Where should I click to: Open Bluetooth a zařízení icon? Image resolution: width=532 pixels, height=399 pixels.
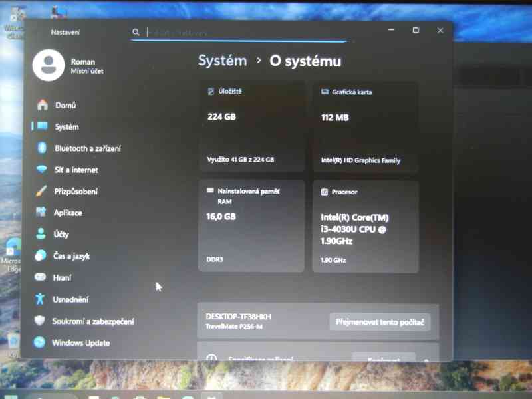(42, 148)
